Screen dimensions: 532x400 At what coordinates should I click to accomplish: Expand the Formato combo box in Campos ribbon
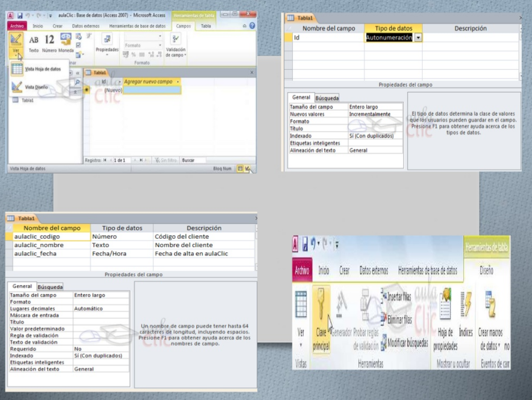[x=160, y=45]
